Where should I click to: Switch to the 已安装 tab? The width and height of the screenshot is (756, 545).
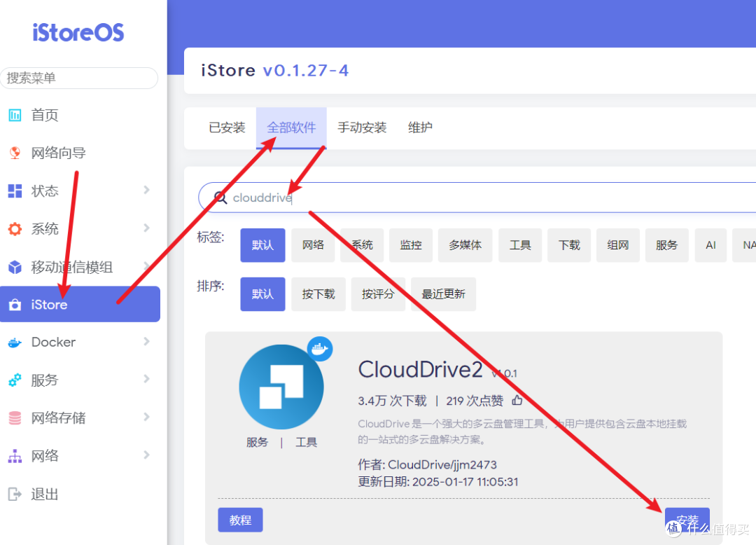(227, 127)
